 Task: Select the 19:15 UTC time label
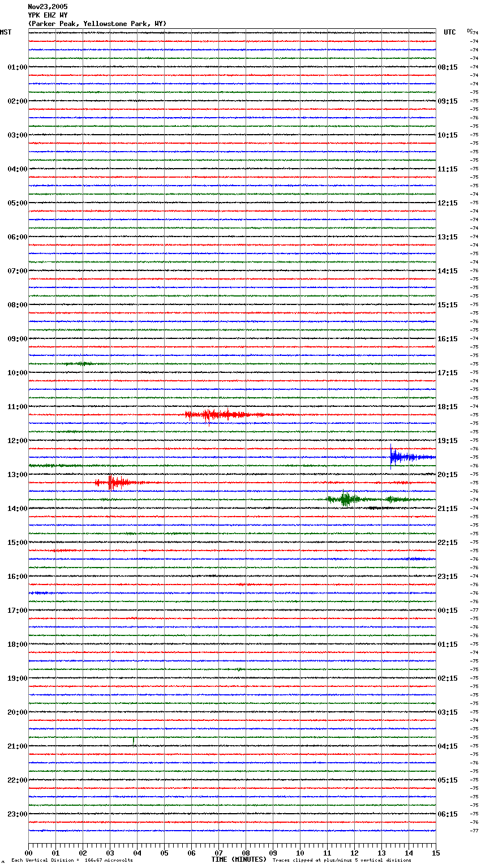448,441
